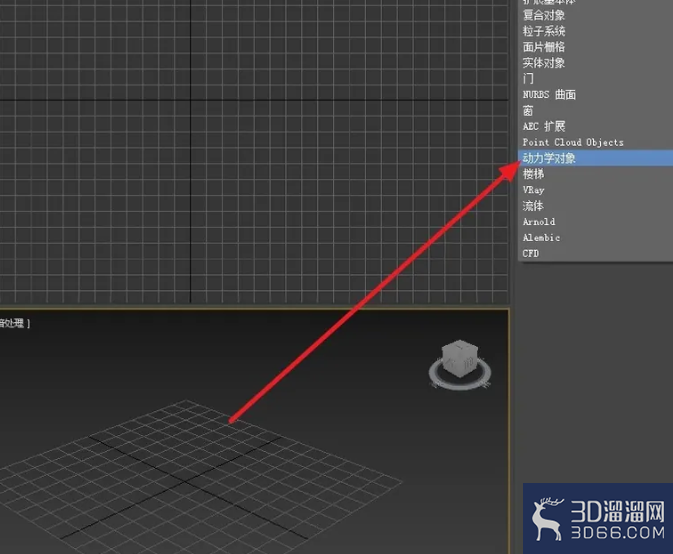Select the 窗 (windows) entry
The width and height of the screenshot is (673, 554).
tap(595, 111)
